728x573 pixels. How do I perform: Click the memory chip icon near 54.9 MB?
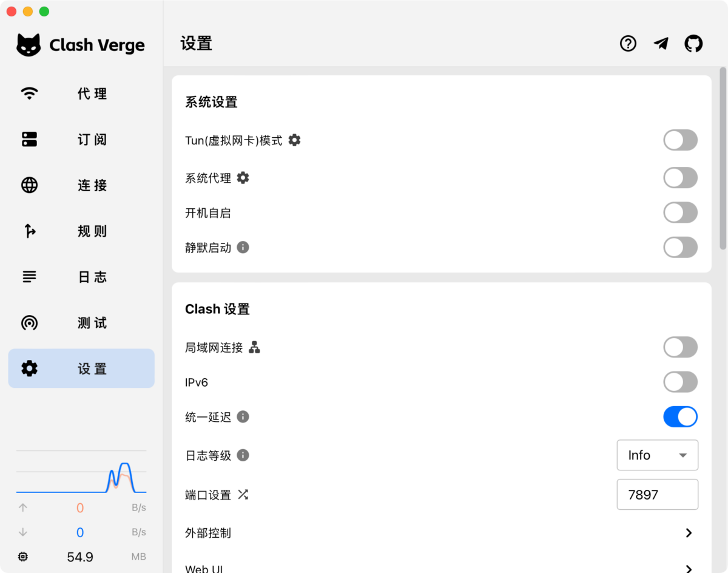click(23, 557)
